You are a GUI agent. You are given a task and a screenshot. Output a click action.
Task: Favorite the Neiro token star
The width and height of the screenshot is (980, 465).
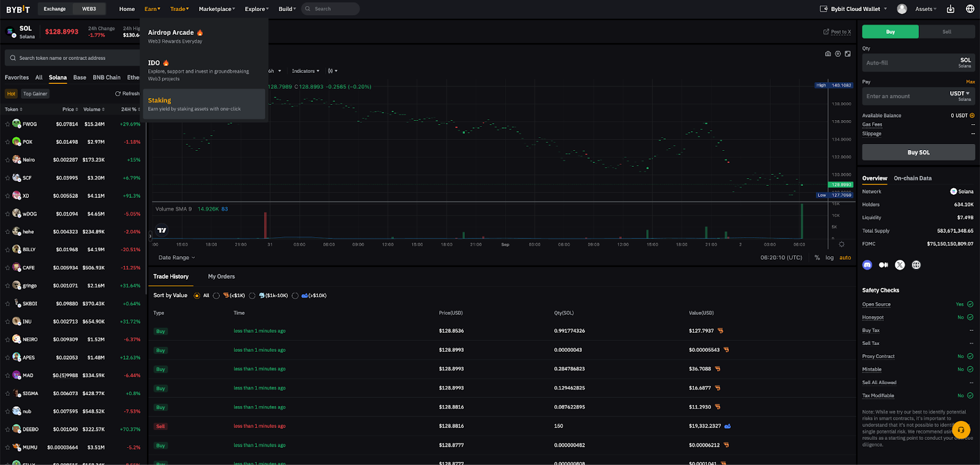pos(7,160)
